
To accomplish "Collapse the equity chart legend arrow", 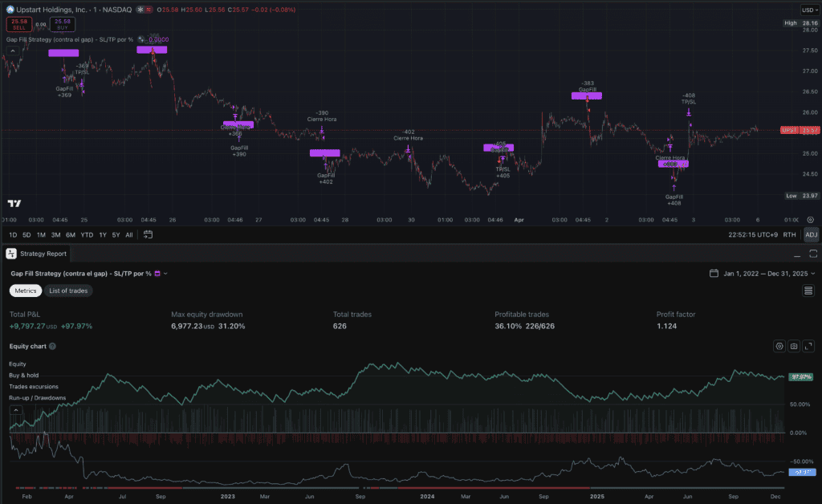I will [x=16, y=410].
